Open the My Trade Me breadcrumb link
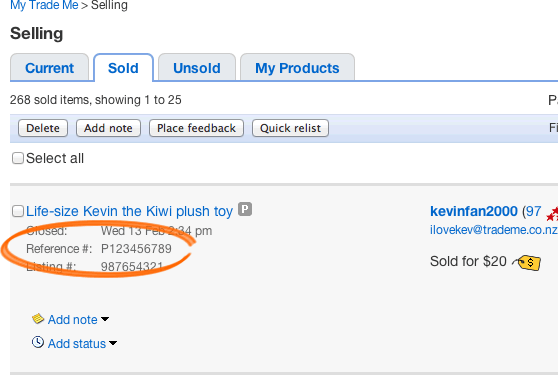Screen dimensions: 558x375 [44, 5]
